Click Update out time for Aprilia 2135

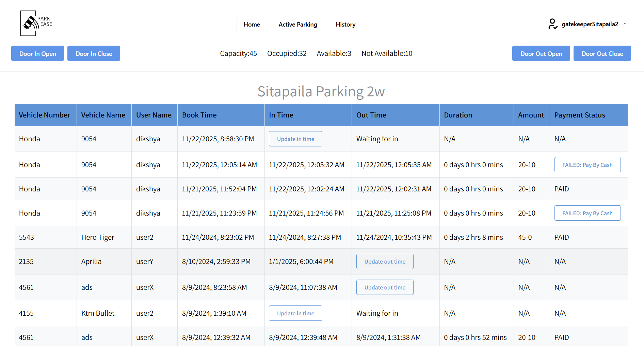pos(385,261)
